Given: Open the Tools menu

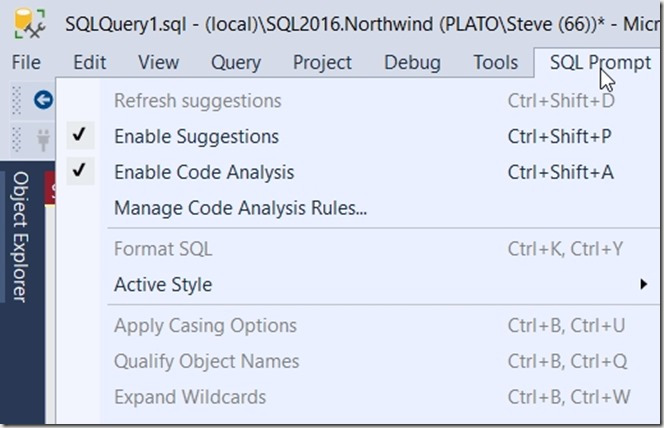Looking at the screenshot, I should (496, 62).
